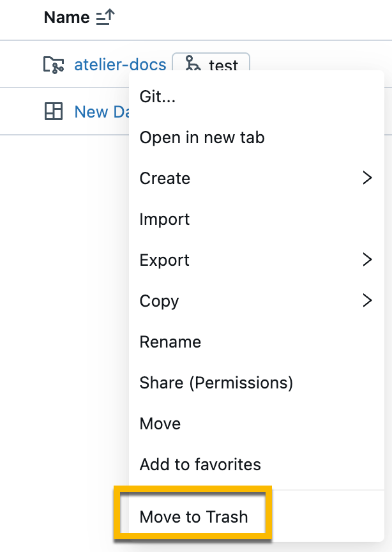Expand the Export submenu arrow
The height and width of the screenshot is (552, 392).
click(x=367, y=260)
